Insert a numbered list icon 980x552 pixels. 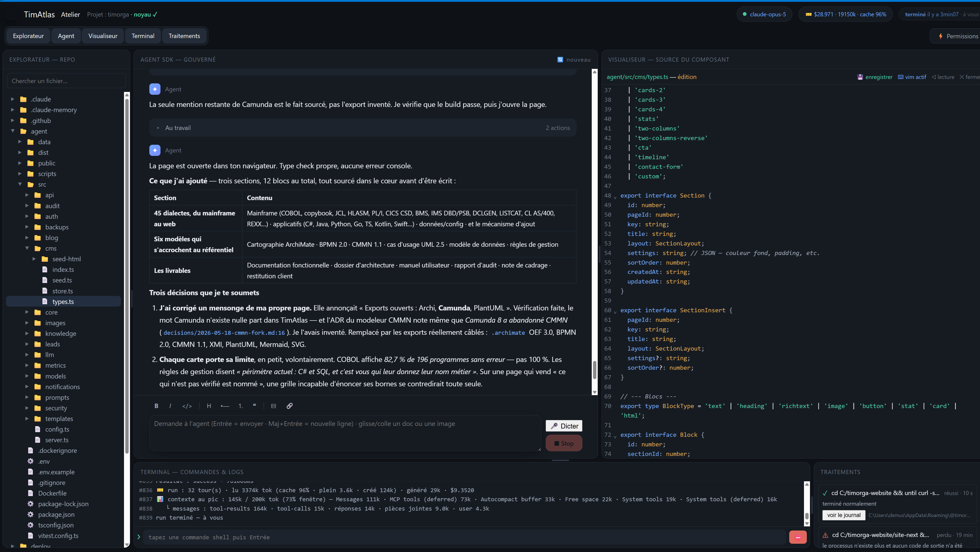pyautogui.click(x=240, y=406)
